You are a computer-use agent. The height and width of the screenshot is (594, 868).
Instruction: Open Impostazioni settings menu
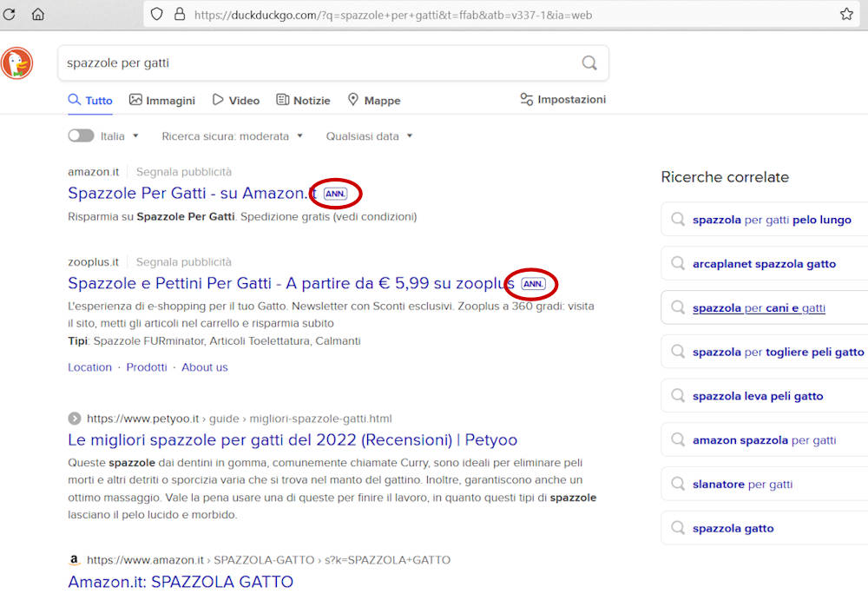tap(562, 100)
